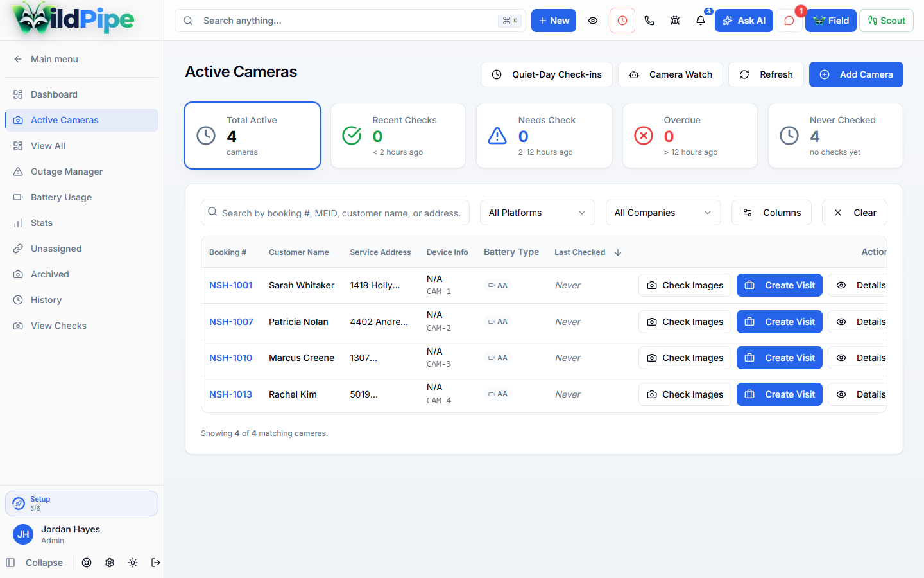Open the phone icon in top bar
The width and height of the screenshot is (924, 578).
tap(649, 21)
